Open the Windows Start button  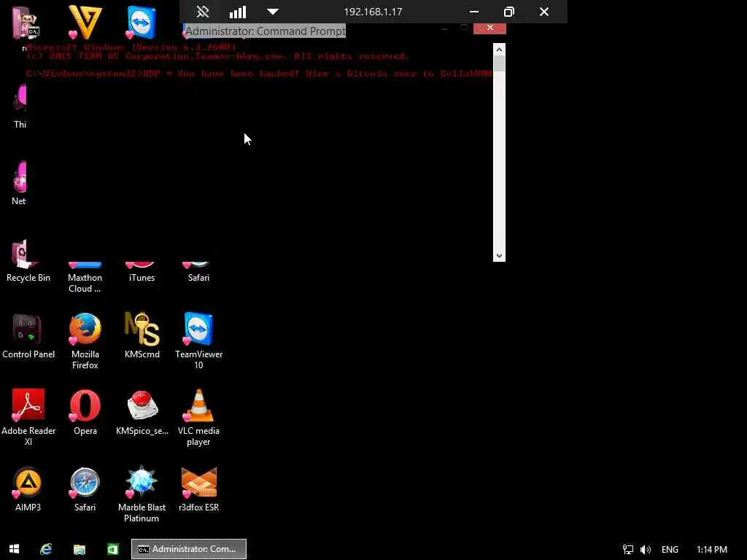(x=15, y=548)
